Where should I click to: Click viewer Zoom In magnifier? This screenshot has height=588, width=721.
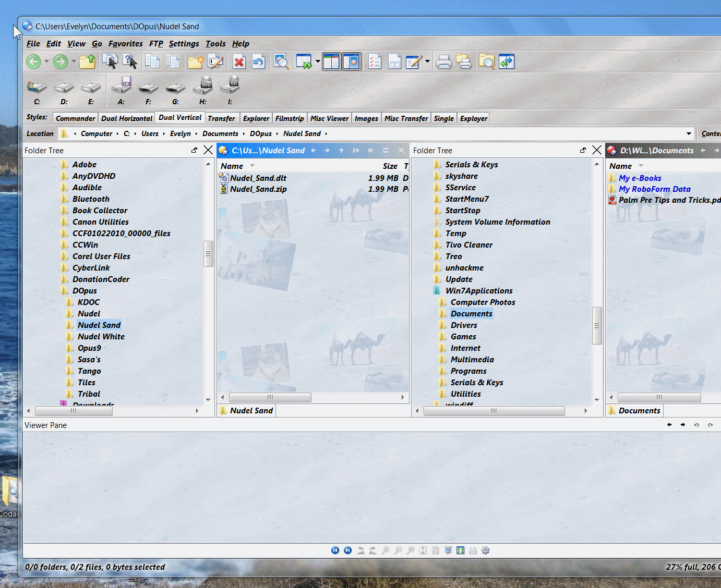tap(386, 550)
